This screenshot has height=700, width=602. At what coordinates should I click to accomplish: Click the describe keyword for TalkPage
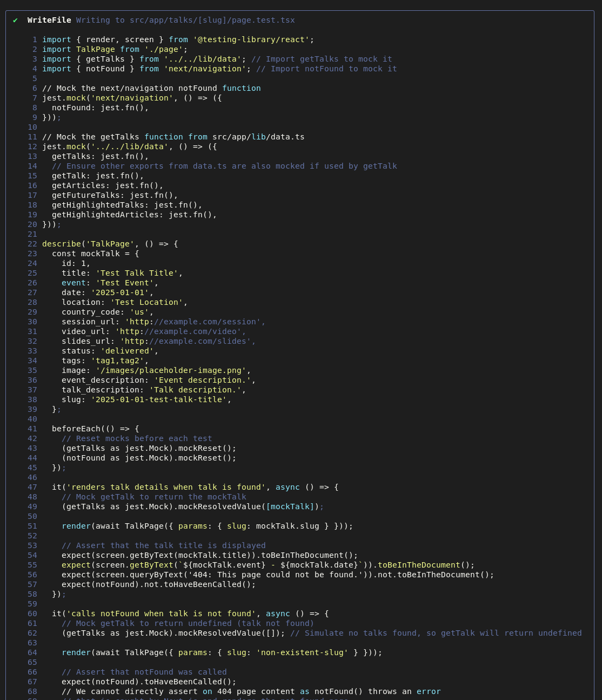[x=62, y=244]
